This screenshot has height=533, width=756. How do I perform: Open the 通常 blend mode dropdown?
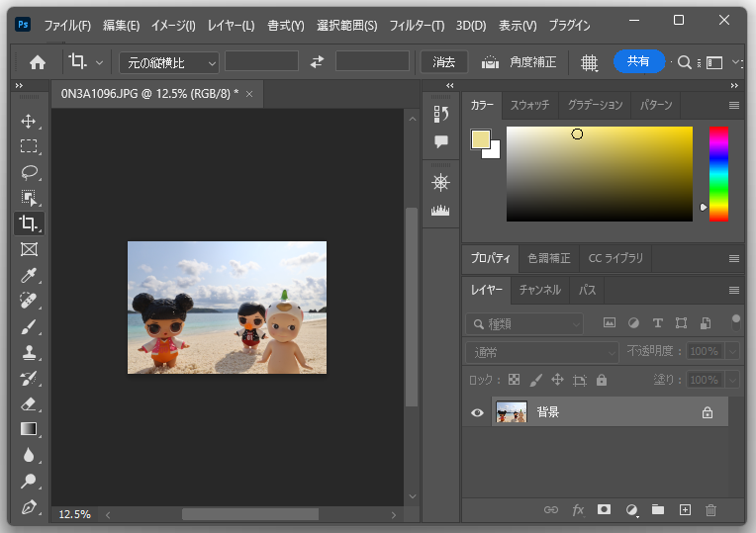point(542,352)
